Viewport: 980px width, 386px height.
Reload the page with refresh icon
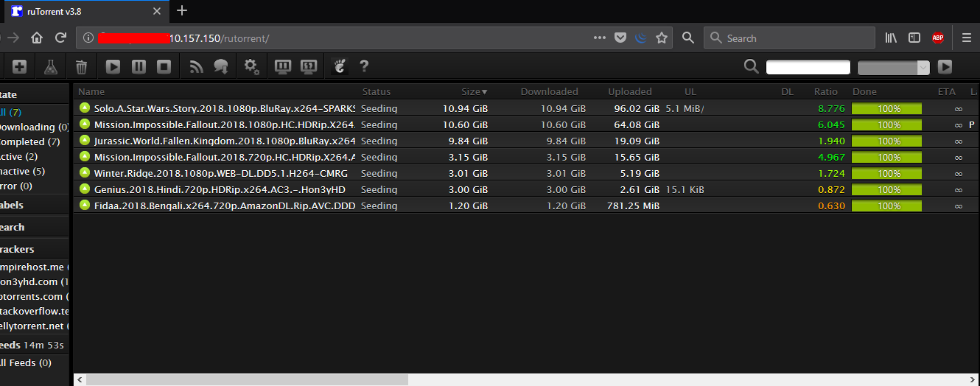click(x=61, y=38)
